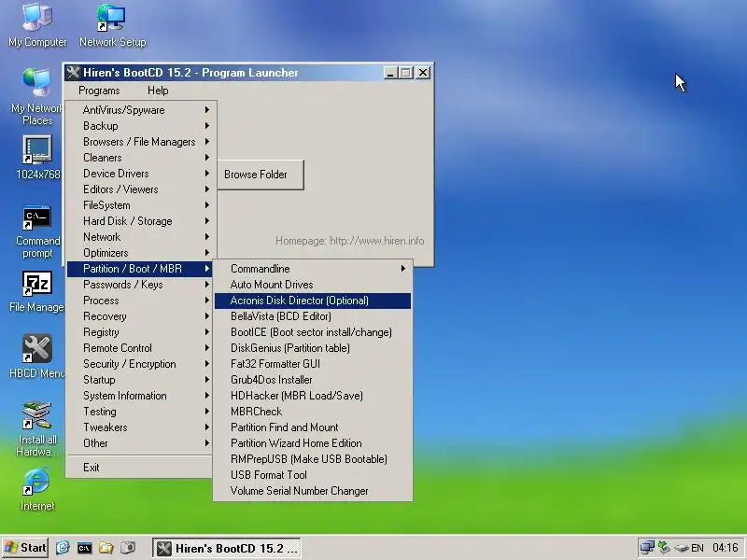
Task: Open 7z File Manager desktop icon
Action: tap(37, 291)
